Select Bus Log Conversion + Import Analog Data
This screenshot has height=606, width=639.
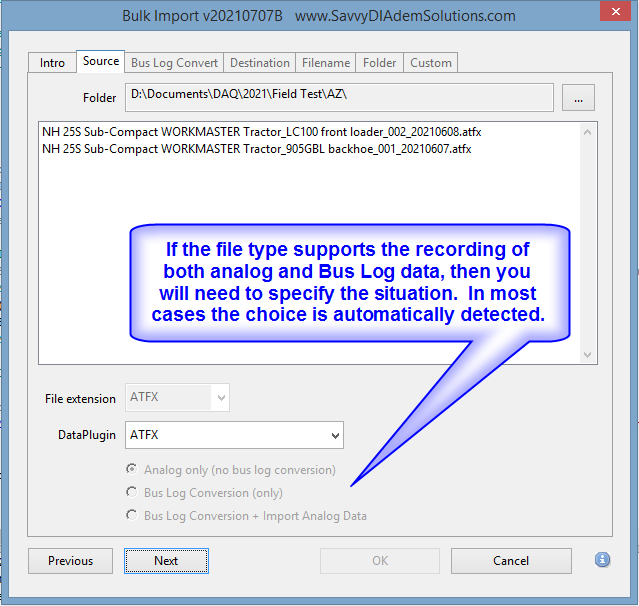click(x=131, y=515)
